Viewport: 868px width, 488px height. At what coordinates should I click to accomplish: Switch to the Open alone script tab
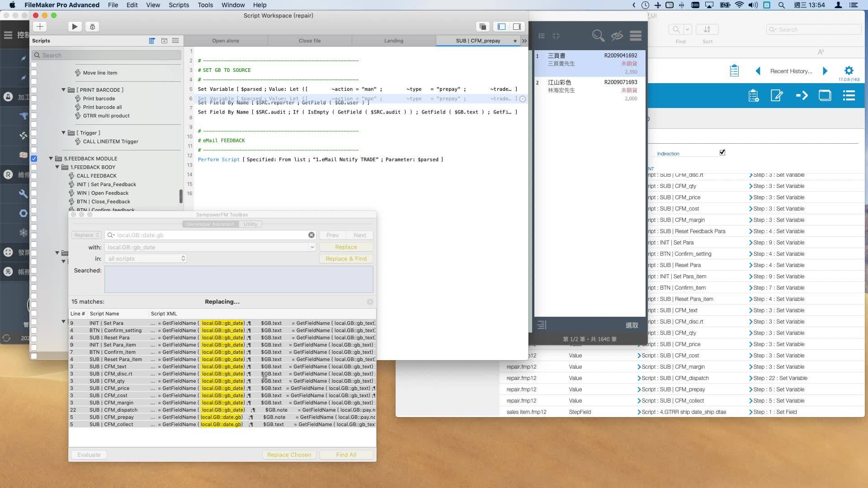click(x=226, y=41)
